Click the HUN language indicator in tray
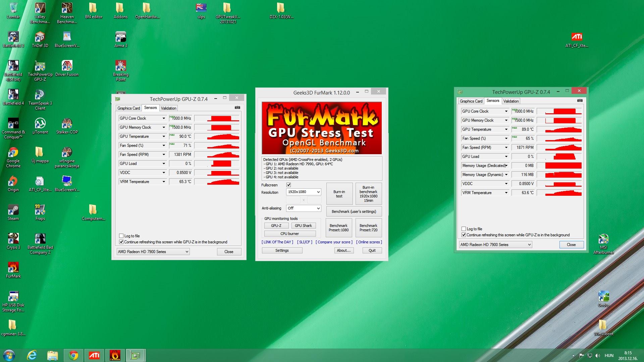Screen dimensions: 644x362 point(609,356)
